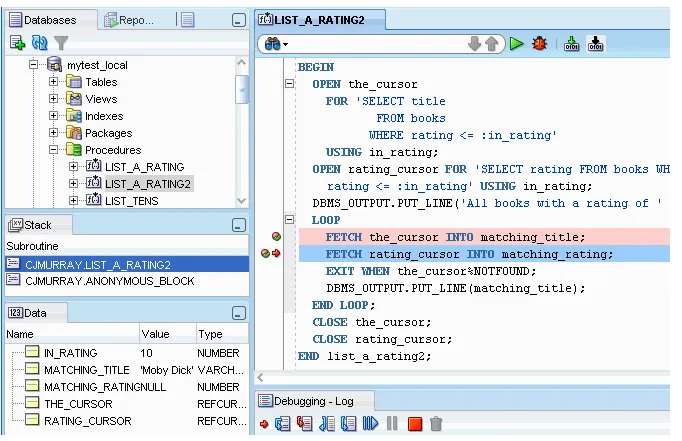
Task: Click the garbage collection trash icon
Action: click(436, 424)
